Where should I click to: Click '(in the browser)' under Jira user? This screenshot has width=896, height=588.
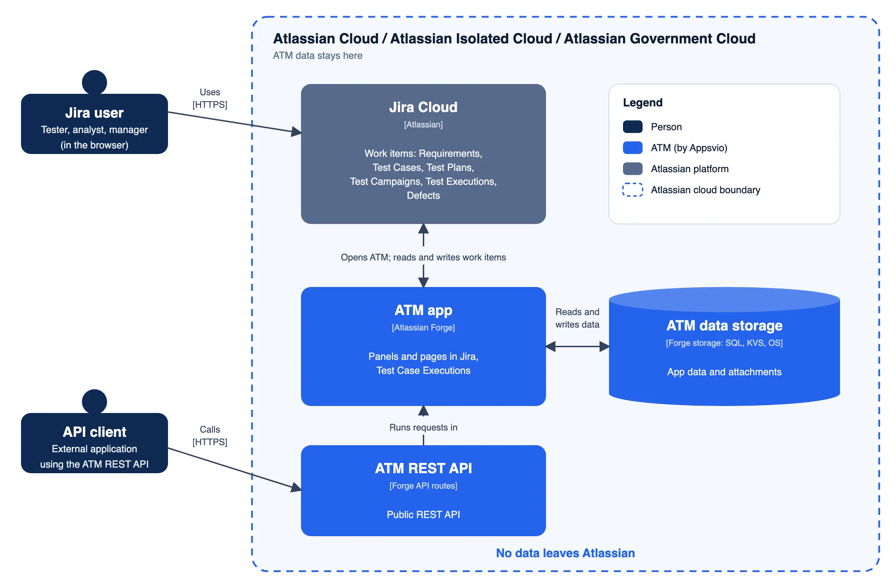[x=94, y=145]
